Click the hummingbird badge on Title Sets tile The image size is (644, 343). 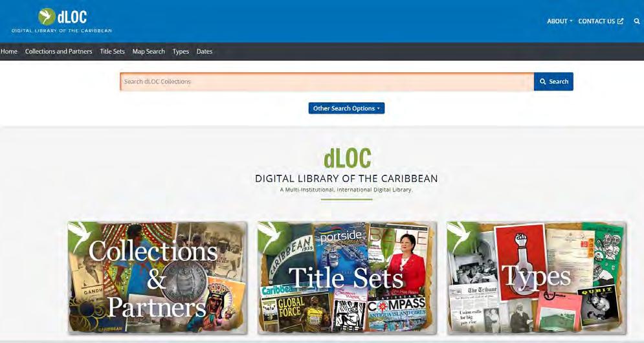(x=269, y=236)
